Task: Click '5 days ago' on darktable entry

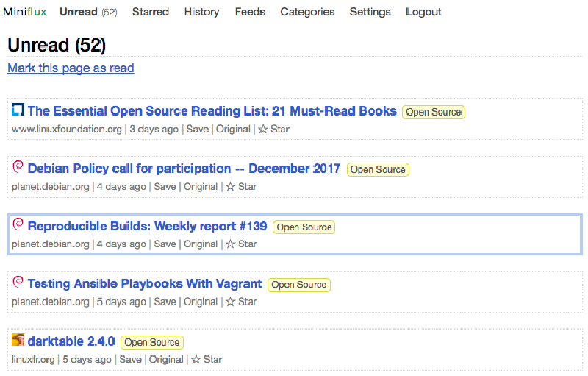Action: (x=87, y=360)
